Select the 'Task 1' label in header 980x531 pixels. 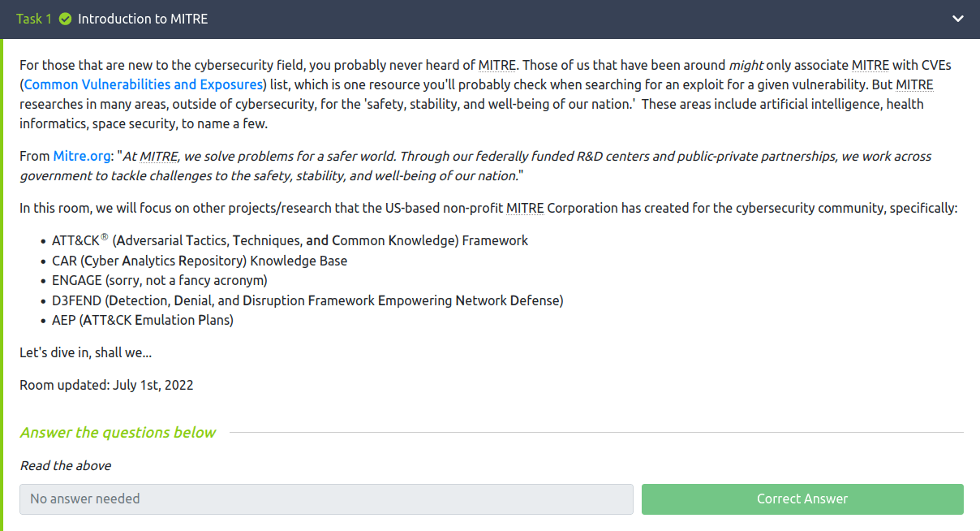[x=34, y=19]
